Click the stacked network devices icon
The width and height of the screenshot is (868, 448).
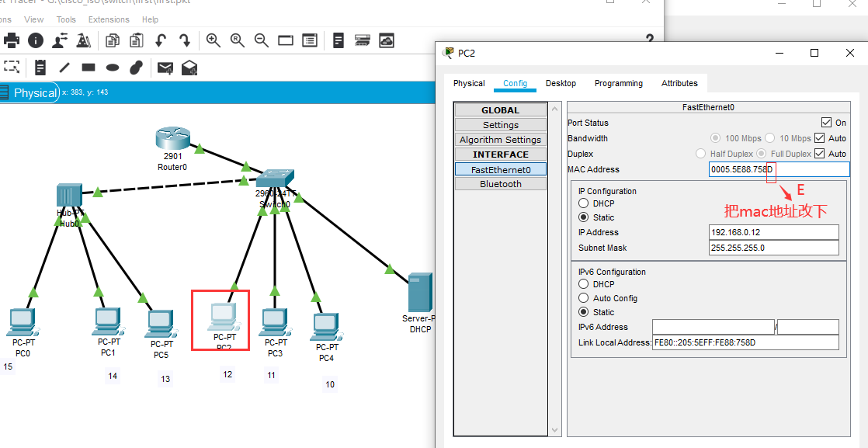pyautogui.click(x=362, y=40)
